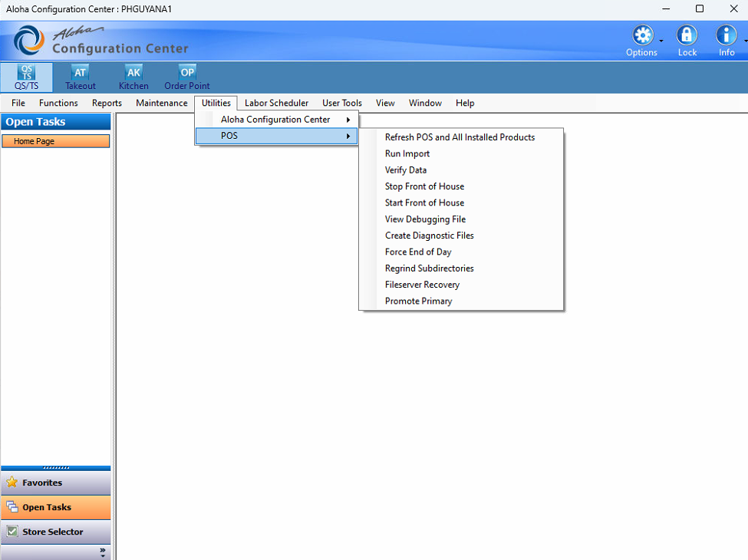Image resolution: width=748 pixels, height=560 pixels.
Task: Expand the Aloha Configuration Center submenu arrow
Action: click(x=348, y=120)
